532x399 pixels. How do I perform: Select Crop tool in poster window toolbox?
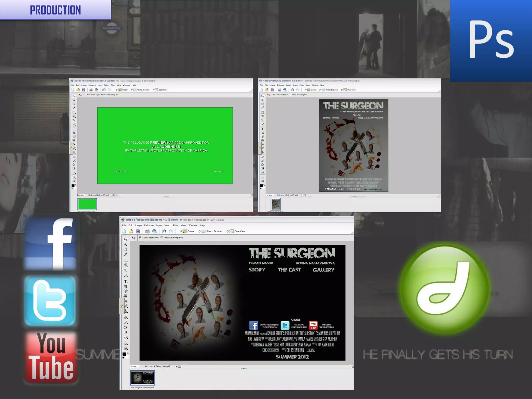(262, 133)
